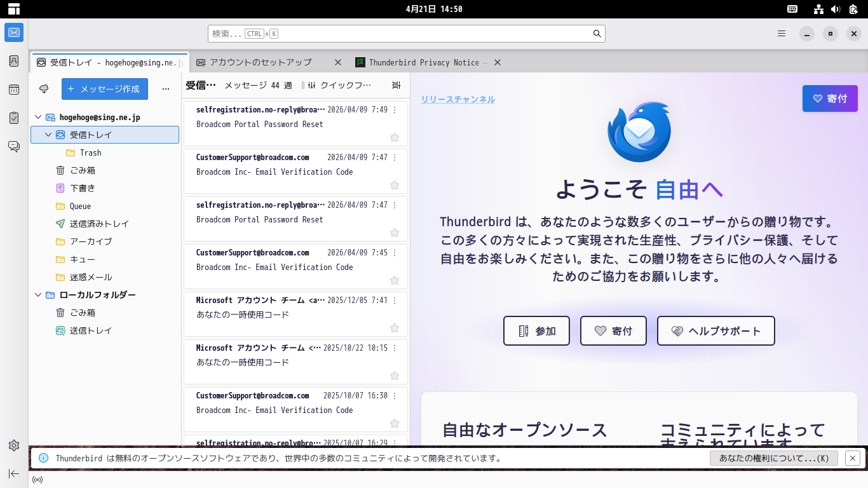Click the ヘルプサポート button

pos(716,331)
